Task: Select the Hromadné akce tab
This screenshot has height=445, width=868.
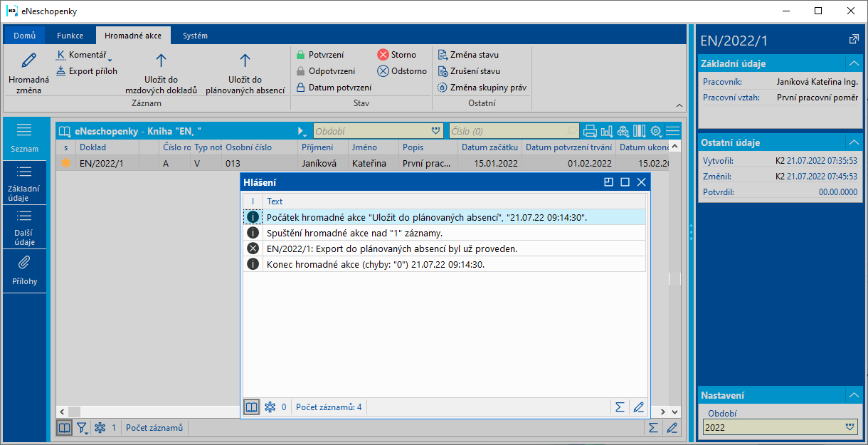Action: (x=133, y=36)
